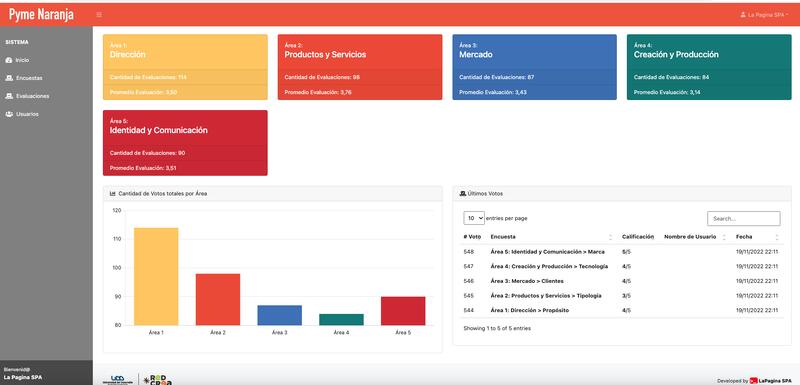Click the green Área 4 chart bar
The width and height of the screenshot is (800, 385).
(x=341, y=320)
